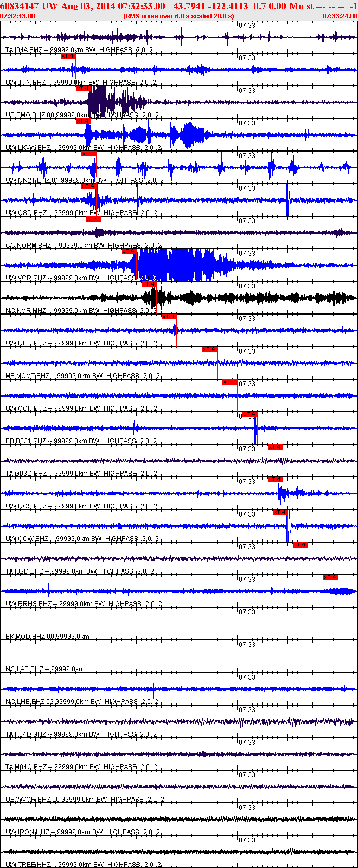Viewport: 358px width, 868px height.
Task: Click the xT 4 pick flag on UW JUN trace
Action: point(68,56)
